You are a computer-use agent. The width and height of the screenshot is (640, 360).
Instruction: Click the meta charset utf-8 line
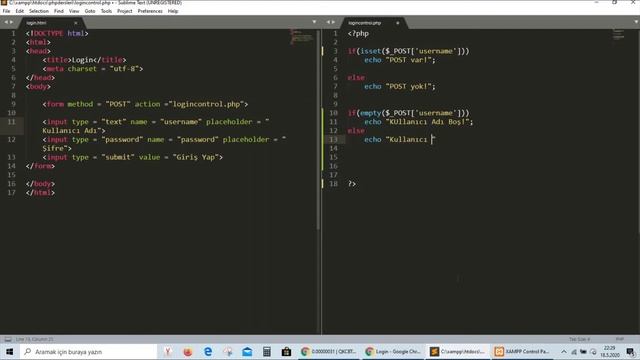(x=93, y=69)
